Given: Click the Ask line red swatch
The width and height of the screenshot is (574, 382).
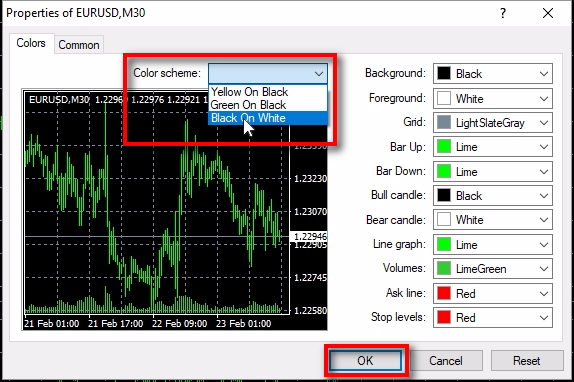Looking at the screenshot, I should 444,293.
